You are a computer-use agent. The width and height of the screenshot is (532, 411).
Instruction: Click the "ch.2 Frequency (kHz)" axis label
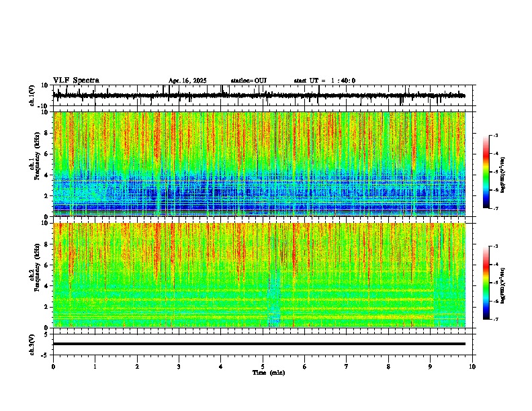(34, 267)
